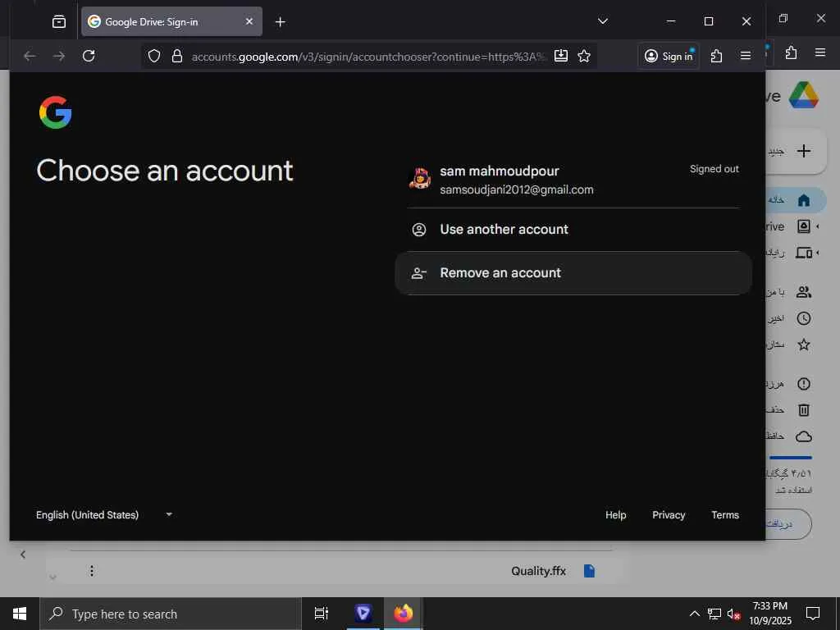840x630 pixels.
Task: Show hidden system tray icons
Action: [x=694, y=614]
